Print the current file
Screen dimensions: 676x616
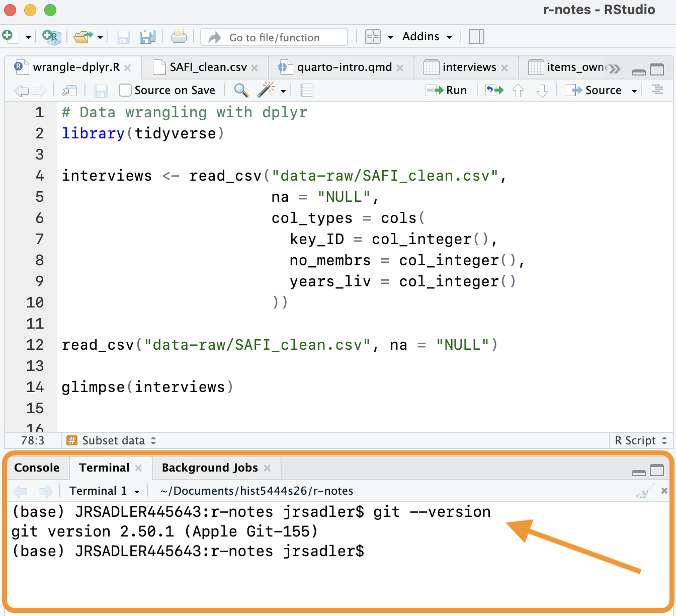click(x=179, y=36)
